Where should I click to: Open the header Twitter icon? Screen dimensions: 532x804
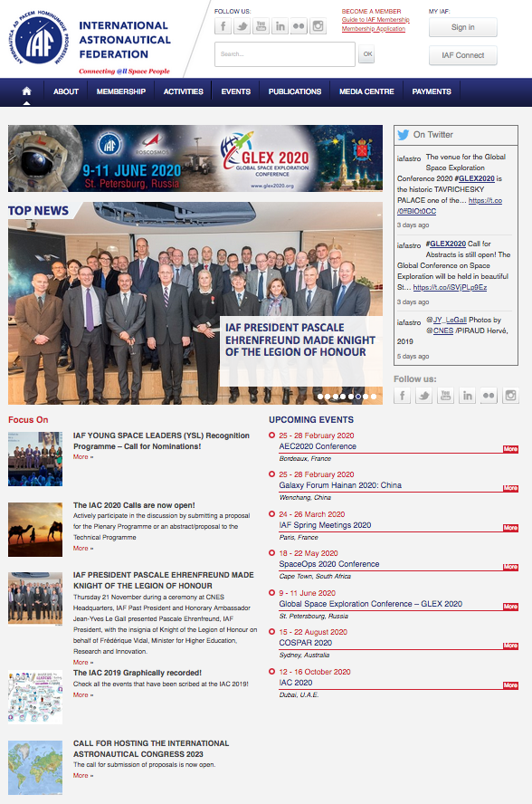[242, 26]
